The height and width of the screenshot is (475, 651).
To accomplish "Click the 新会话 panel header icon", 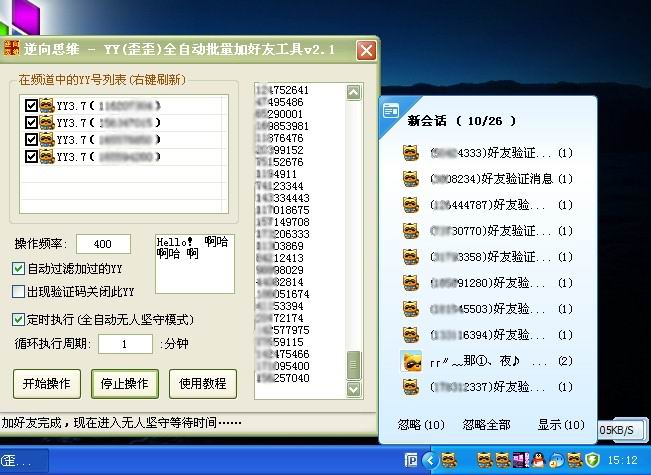I will 391,110.
